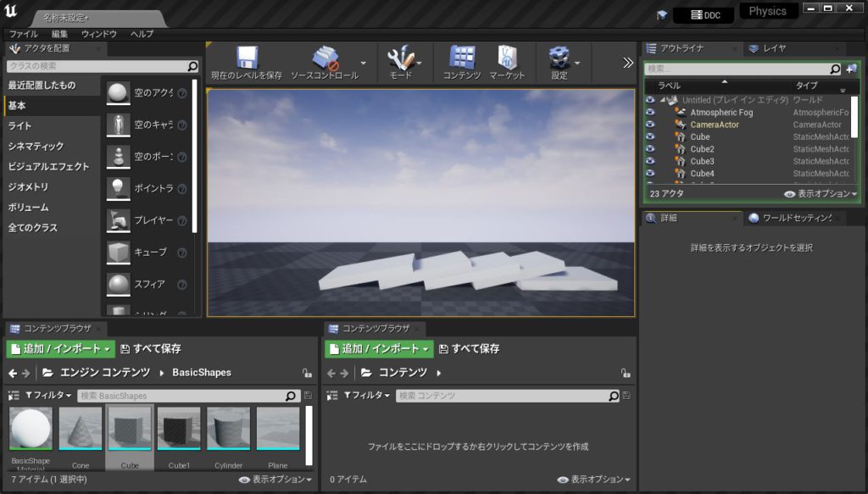
Task: Click the outliner vertical scrollbar
Action: pos(854,117)
